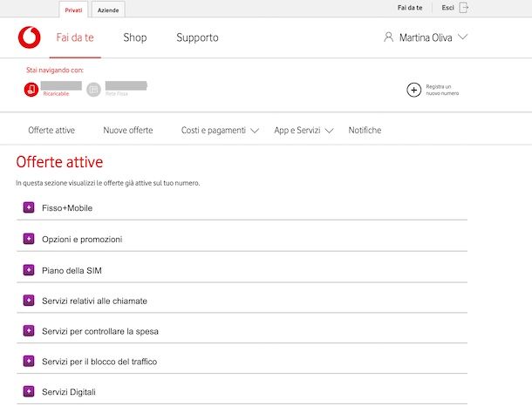Click the Esci logout arrow icon
The height and width of the screenshot is (413, 532).
[x=463, y=8]
